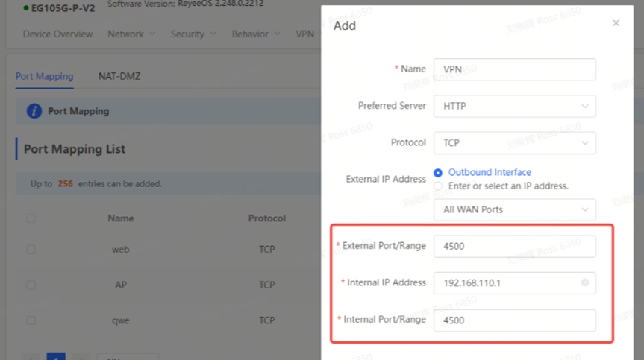
Task: Click the Preferred Server dropdown arrow
Action: [x=584, y=106]
